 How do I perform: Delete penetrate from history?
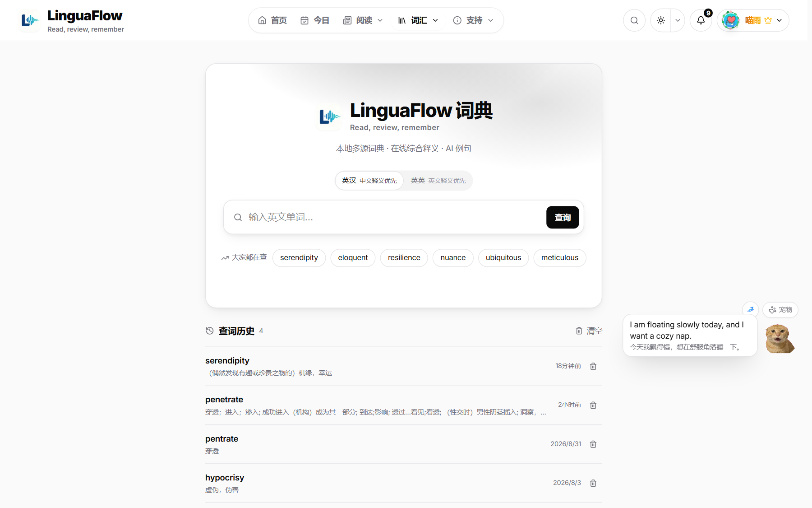[x=593, y=405]
